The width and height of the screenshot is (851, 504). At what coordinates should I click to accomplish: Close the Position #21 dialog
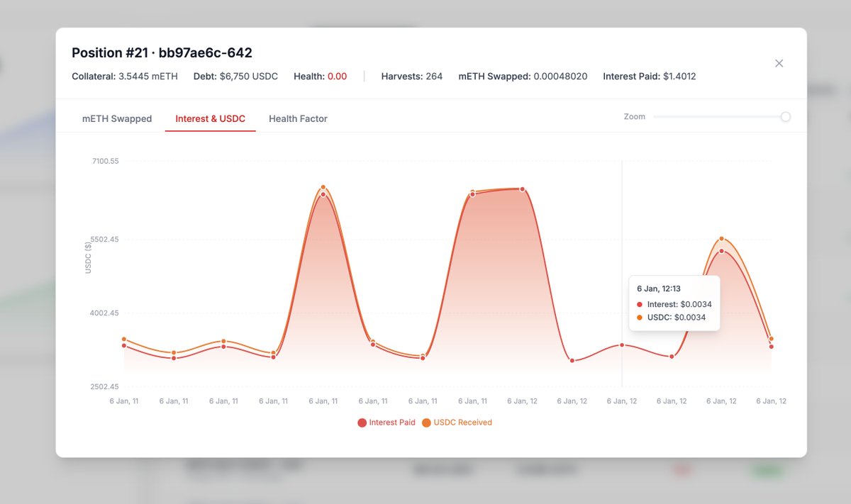pyautogui.click(x=779, y=63)
